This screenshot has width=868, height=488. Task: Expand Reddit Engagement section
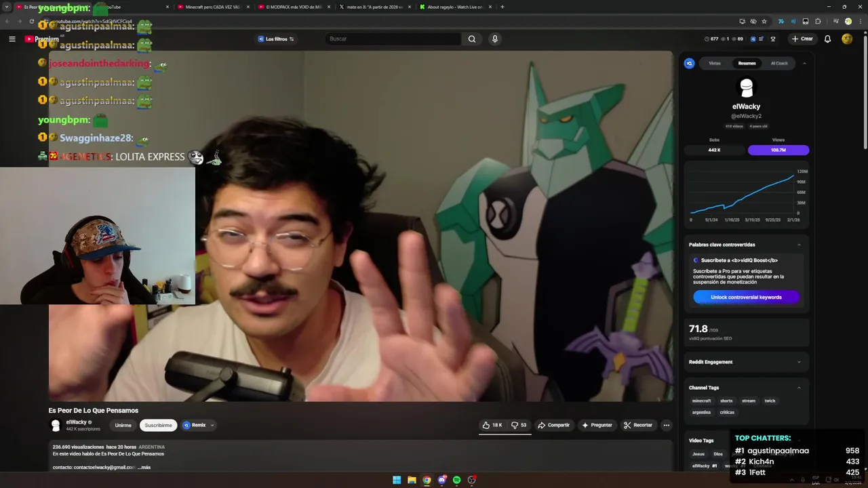point(799,362)
